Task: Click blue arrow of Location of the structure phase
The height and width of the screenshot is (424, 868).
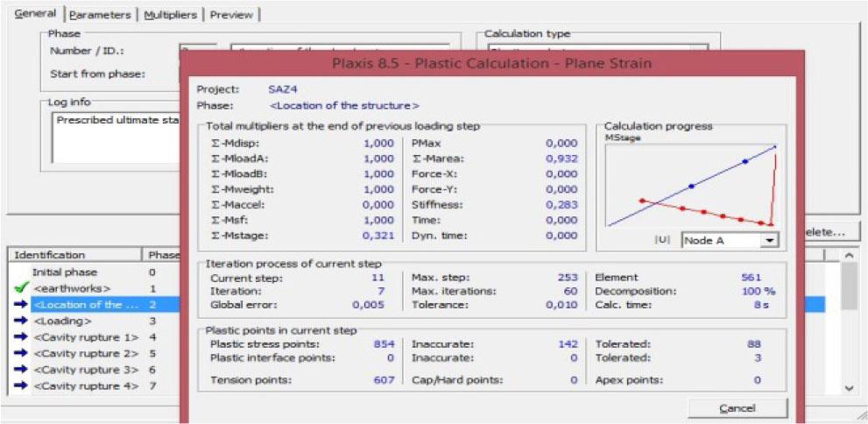Action: 21,305
